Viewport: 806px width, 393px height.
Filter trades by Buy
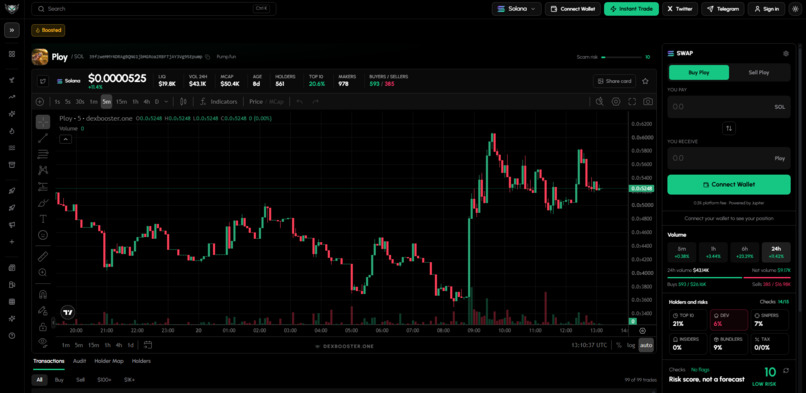coord(59,380)
